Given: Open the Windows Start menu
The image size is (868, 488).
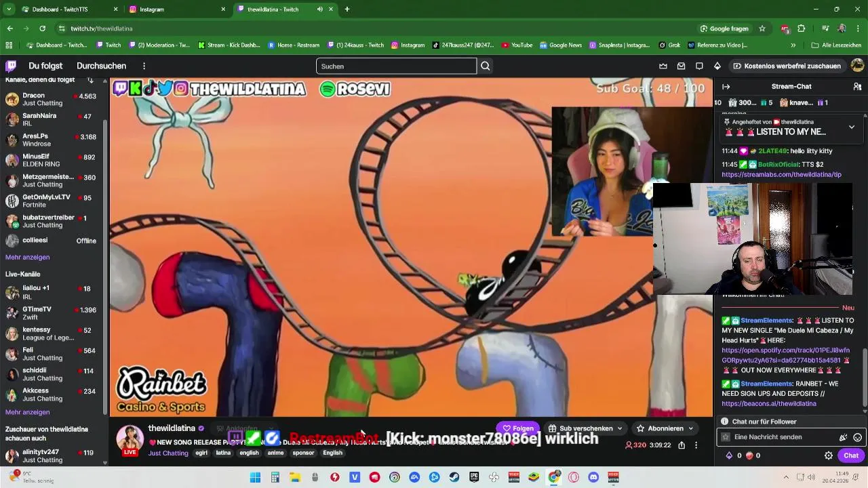Looking at the screenshot, I should (255, 477).
